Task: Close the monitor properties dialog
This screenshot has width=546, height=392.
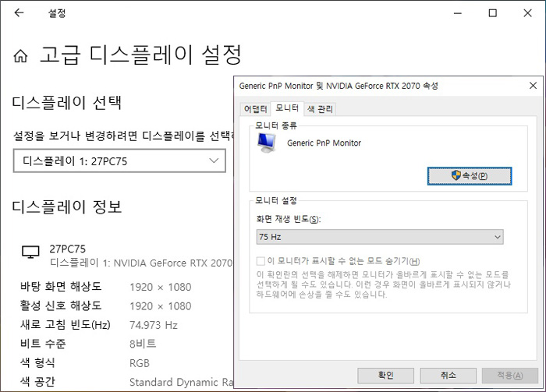Action: (x=533, y=86)
